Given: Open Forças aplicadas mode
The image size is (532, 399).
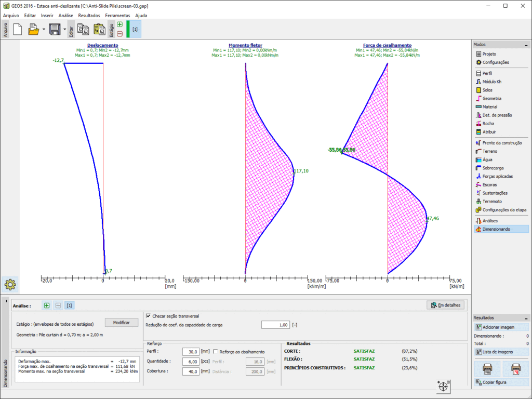Looking at the screenshot, I should tap(501, 177).
